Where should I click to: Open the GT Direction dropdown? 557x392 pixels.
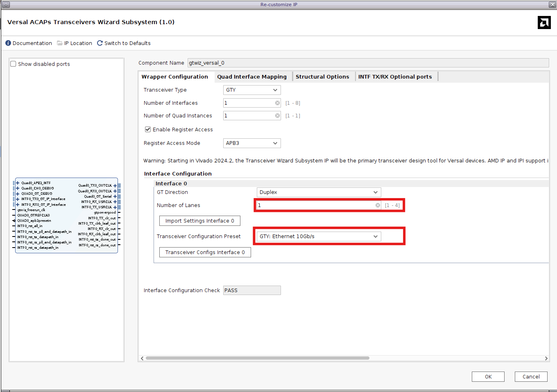319,192
